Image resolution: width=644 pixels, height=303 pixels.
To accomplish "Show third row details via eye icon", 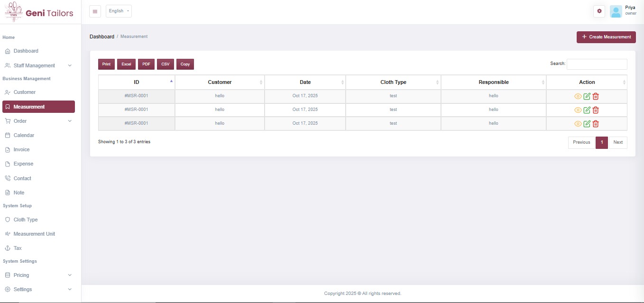I will pos(578,124).
